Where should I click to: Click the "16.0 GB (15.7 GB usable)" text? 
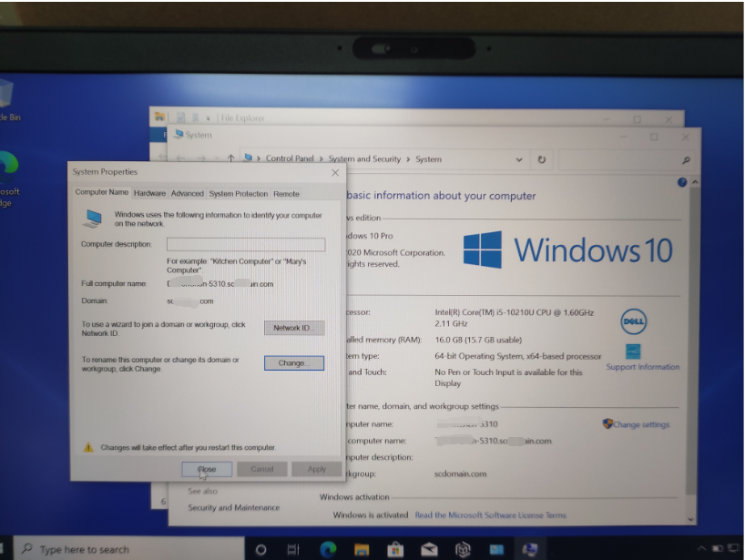coord(478,340)
